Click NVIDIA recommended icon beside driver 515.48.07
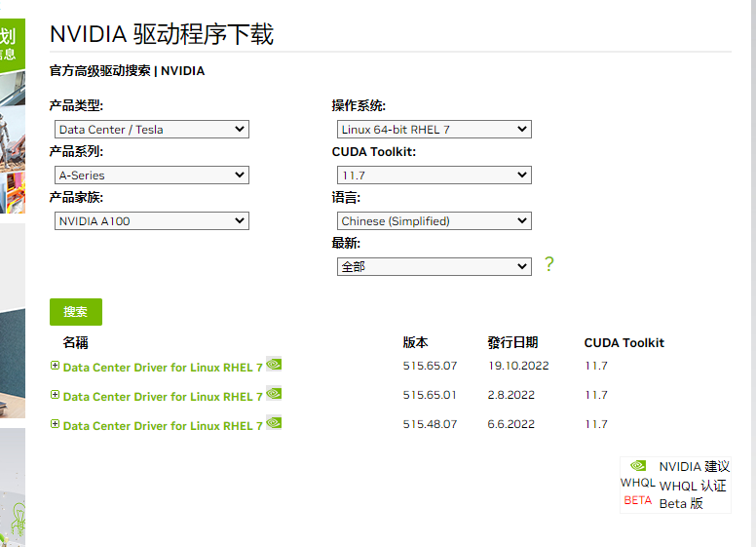Viewport: 756px width, 547px height. click(274, 422)
